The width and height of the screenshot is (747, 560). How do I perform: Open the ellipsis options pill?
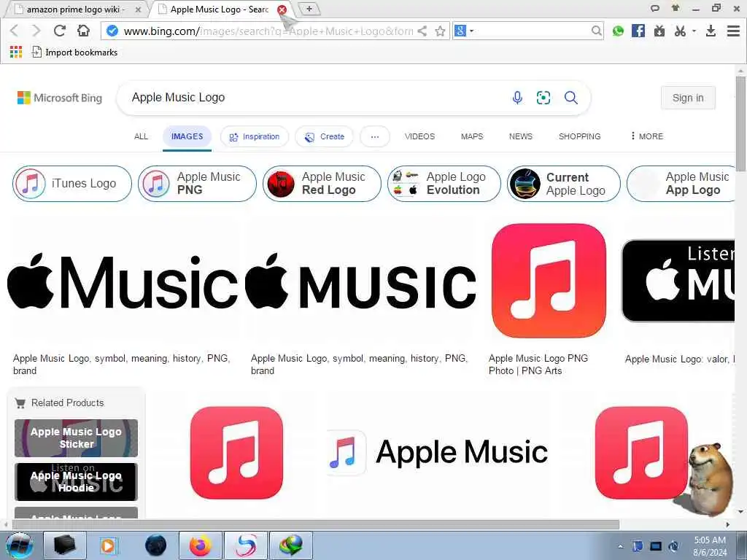(375, 136)
